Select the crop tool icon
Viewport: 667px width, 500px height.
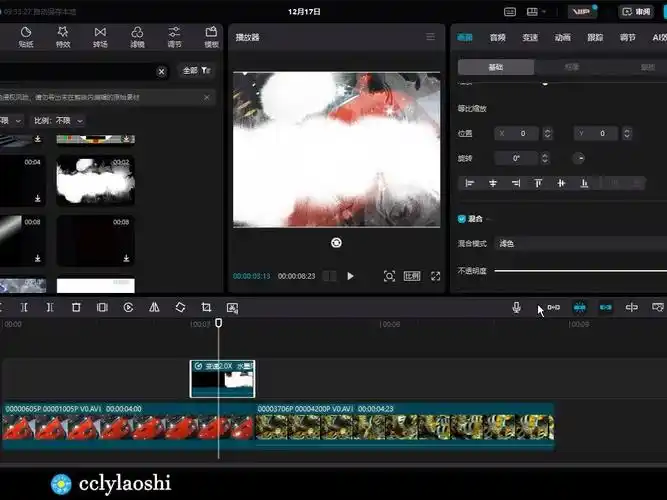point(206,308)
